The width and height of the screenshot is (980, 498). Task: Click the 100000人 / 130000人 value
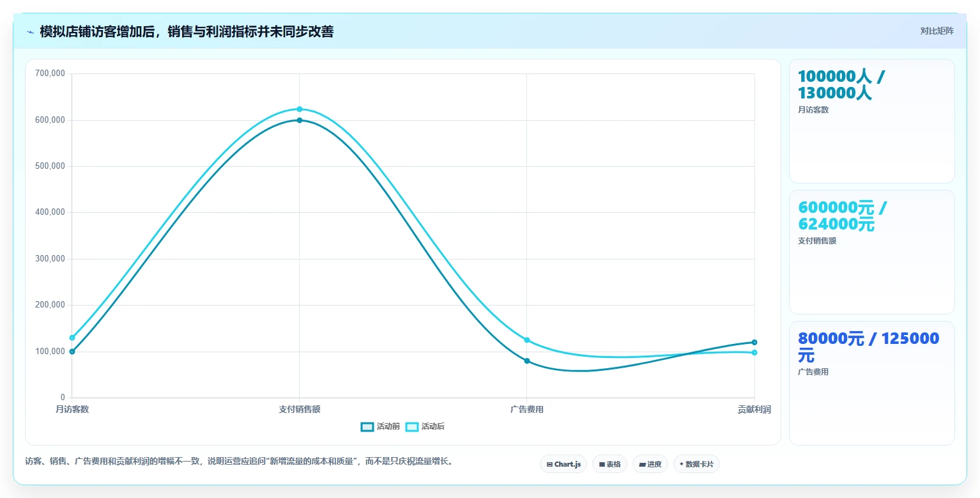(x=841, y=85)
